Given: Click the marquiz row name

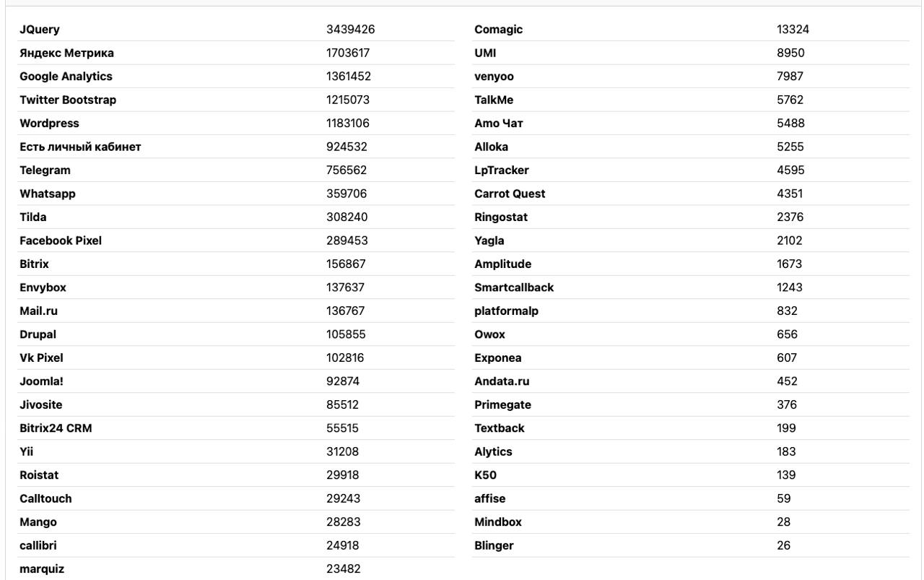Looking at the screenshot, I should coord(42,569).
